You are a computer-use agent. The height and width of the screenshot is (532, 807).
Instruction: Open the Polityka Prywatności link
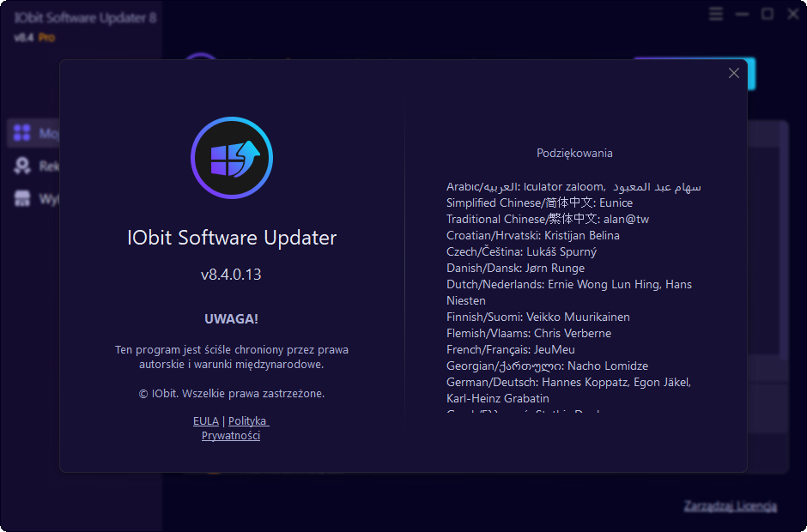click(231, 428)
